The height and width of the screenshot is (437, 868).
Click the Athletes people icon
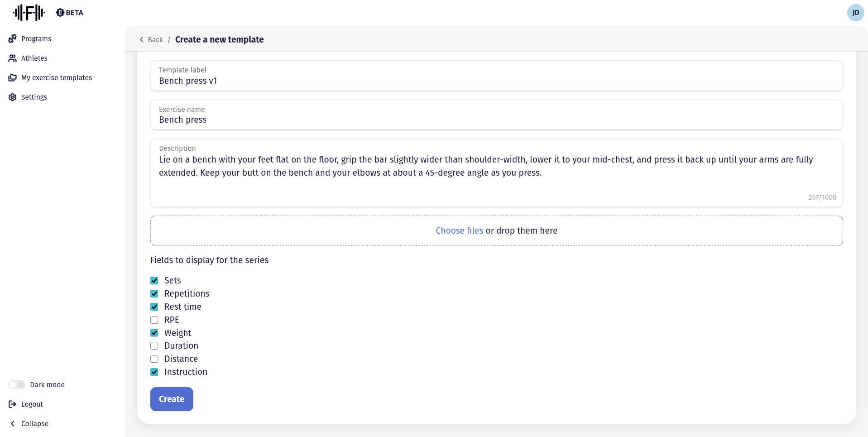pyautogui.click(x=12, y=58)
